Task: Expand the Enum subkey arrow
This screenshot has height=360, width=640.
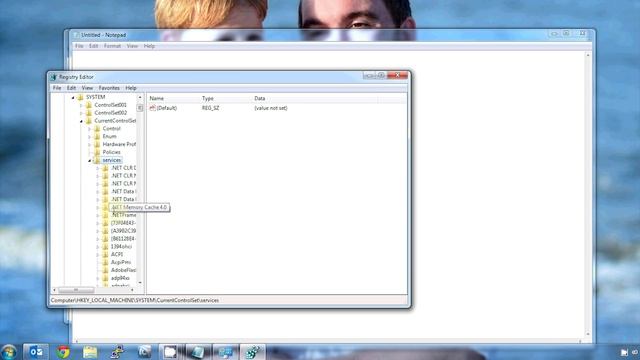Action: 89,137
